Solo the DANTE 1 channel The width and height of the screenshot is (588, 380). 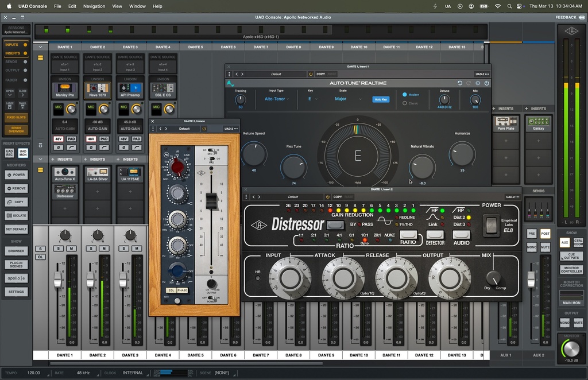[x=58, y=249]
